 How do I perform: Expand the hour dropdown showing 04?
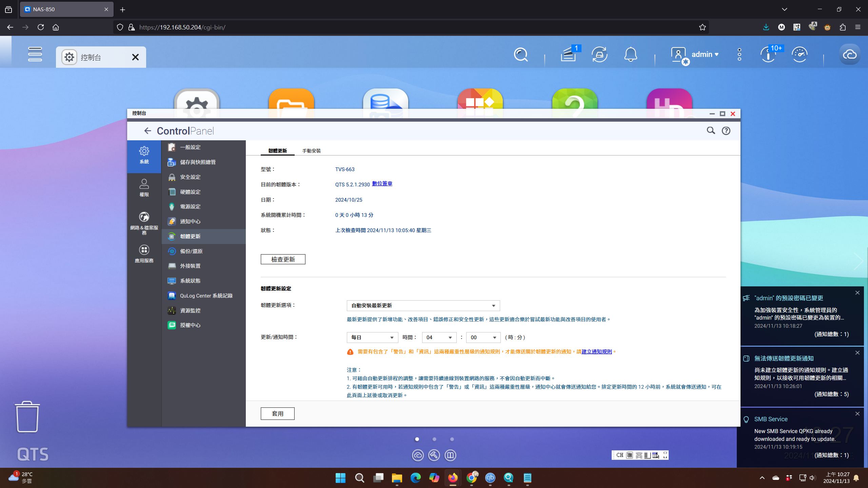pos(439,338)
